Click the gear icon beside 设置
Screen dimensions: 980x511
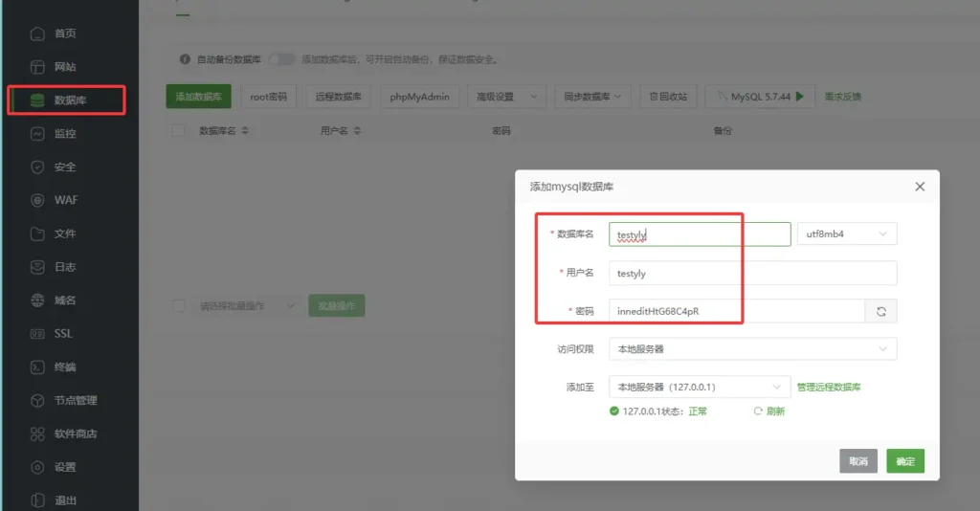click(x=37, y=467)
